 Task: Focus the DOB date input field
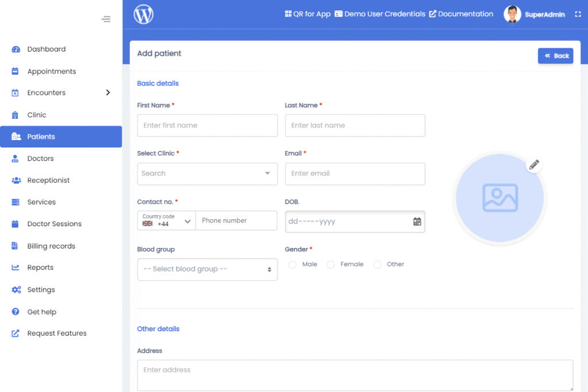[355, 222]
